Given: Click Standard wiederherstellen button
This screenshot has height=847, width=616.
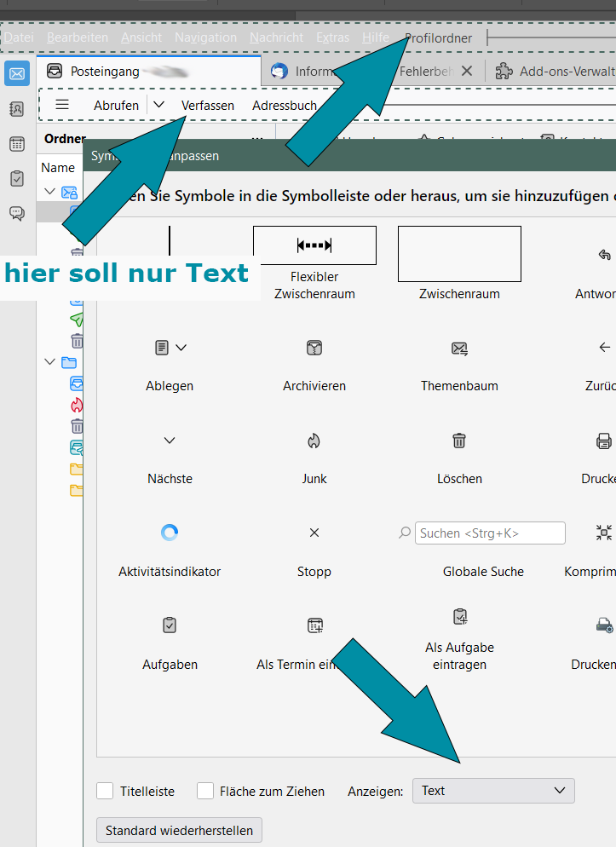Looking at the screenshot, I should click(180, 830).
